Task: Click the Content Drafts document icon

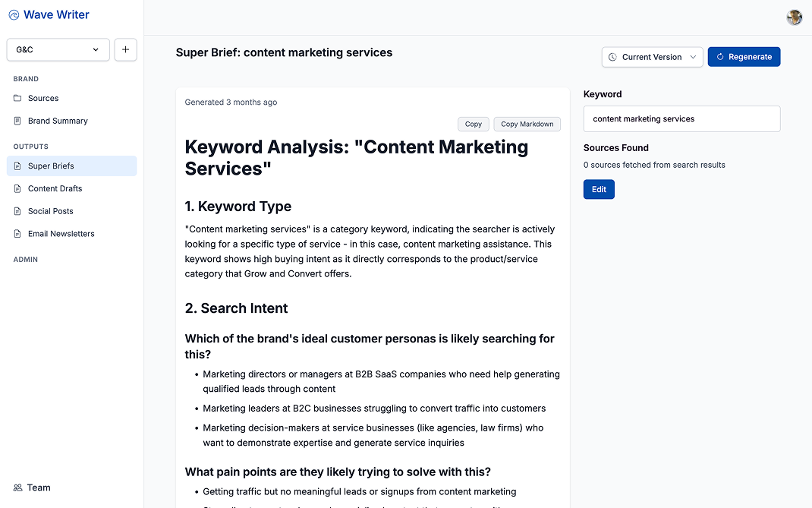Action: click(x=17, y=188)
